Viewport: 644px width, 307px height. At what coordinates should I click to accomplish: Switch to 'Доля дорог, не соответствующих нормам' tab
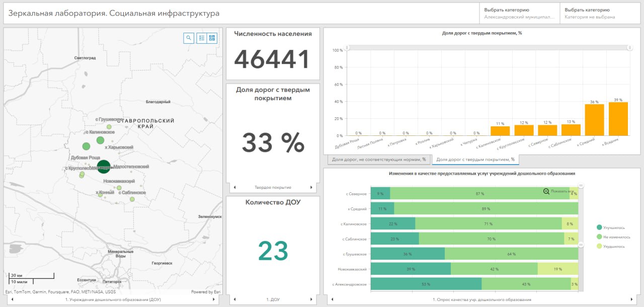click(379, 160)
